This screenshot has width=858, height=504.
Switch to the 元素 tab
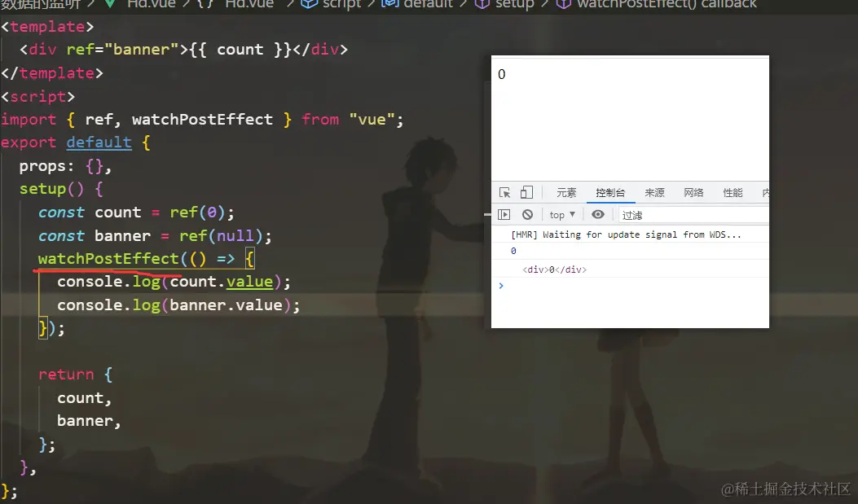pos(566,192)
